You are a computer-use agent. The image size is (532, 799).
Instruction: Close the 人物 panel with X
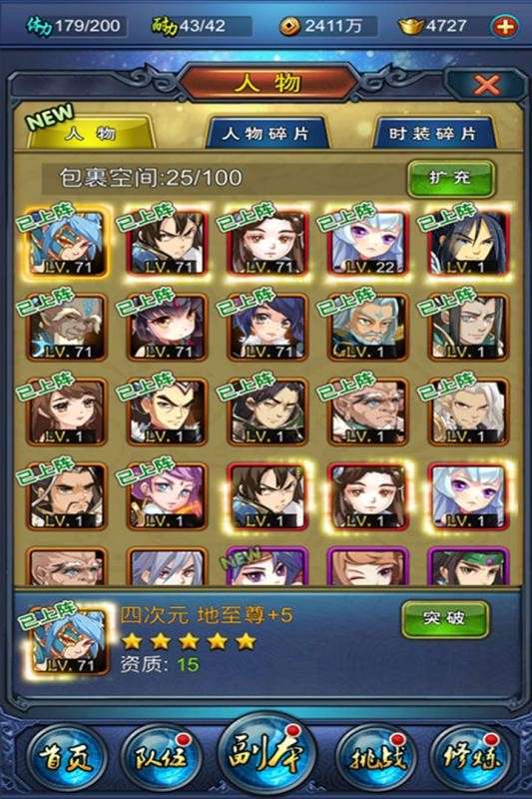click(486, 85)
